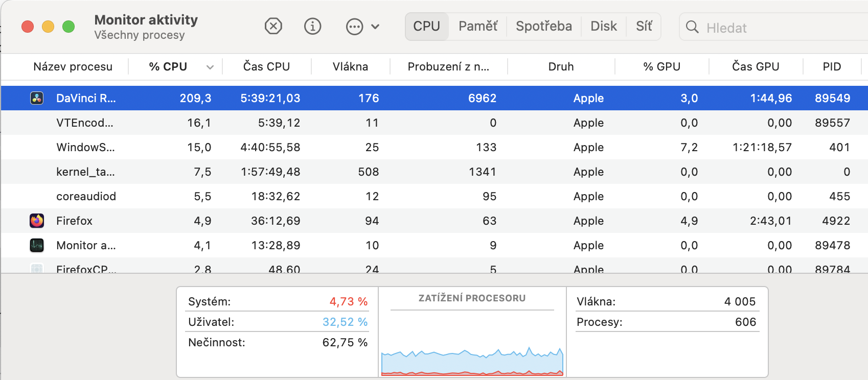Switch to the Síť tab
The image size is (868, 380).
[x=644, y=26]
